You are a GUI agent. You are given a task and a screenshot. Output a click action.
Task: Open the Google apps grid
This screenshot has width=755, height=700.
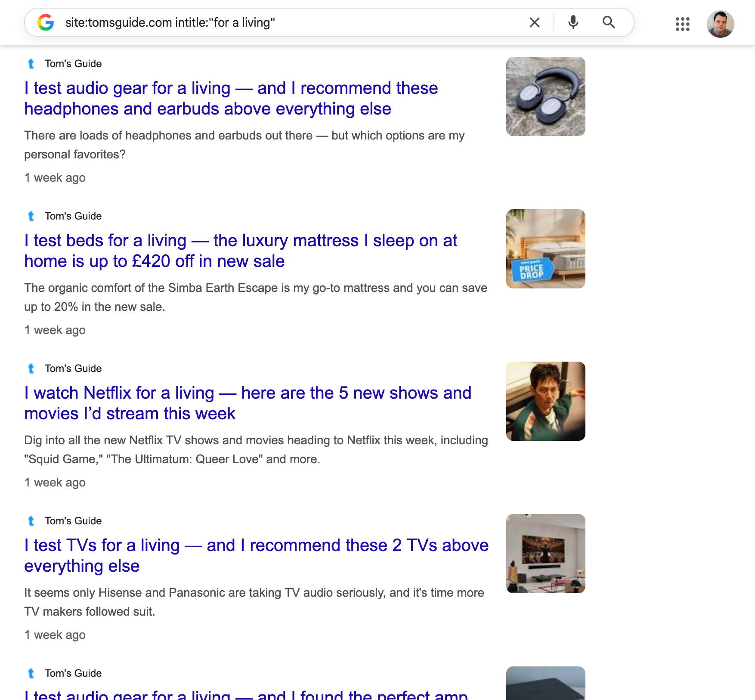[682, 24]
